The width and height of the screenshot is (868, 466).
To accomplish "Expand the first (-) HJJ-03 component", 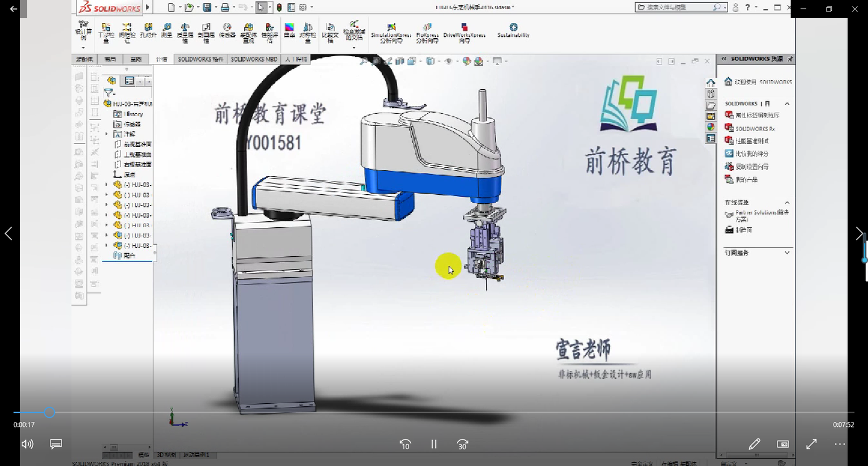I will [x=107, y=184].
